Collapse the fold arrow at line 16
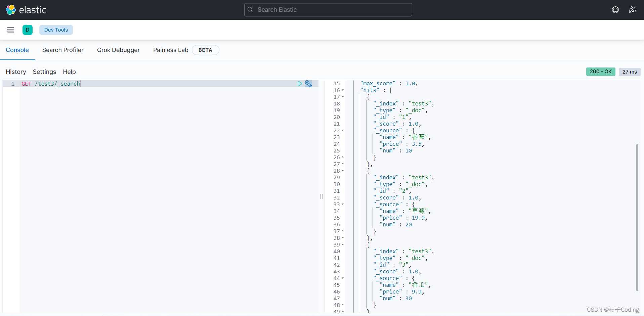This screenshot has height=316, width=644. tap(343, 90)
